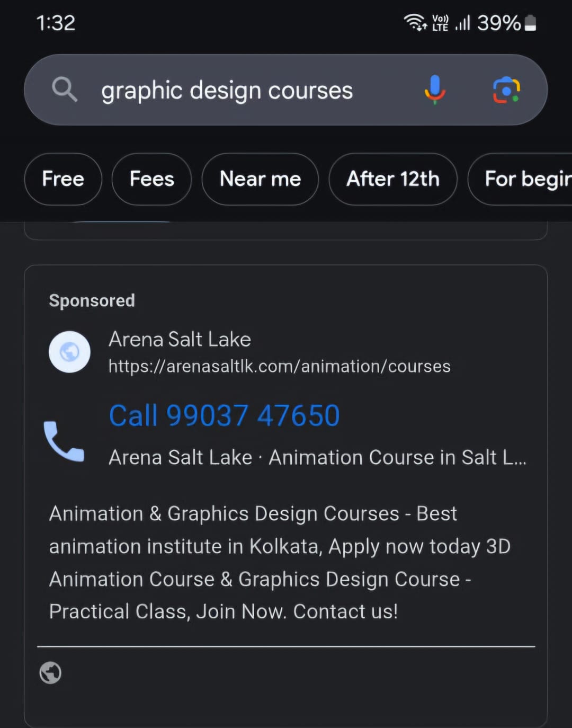Open the Arena Salt Lake advertiser name

180,339
